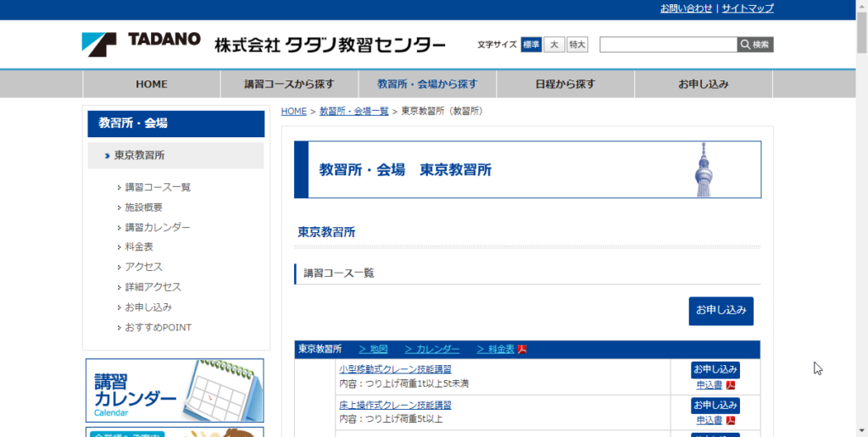Open 小型移動式クレーン技能講習 course link
868x437 pixels.
(x=395, y=369)
